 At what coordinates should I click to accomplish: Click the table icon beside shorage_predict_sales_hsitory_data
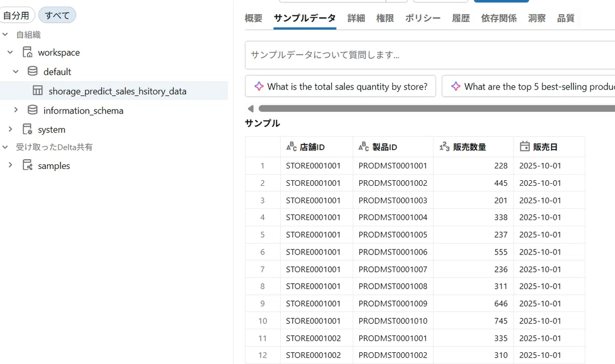pyautogui.click(x=37, y=91)
